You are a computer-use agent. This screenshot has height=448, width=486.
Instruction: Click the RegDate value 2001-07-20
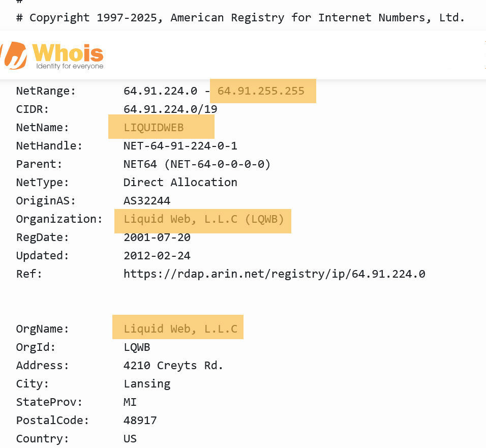pos(157,237)
